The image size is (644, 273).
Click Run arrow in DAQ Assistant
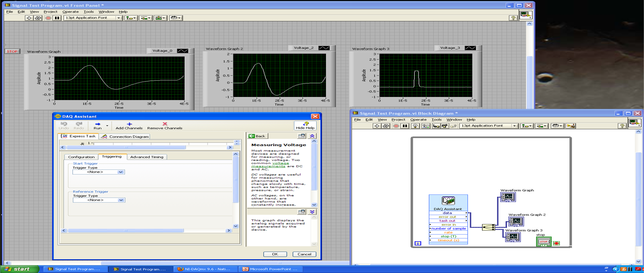pyautogui.click(x=98, y=126)
